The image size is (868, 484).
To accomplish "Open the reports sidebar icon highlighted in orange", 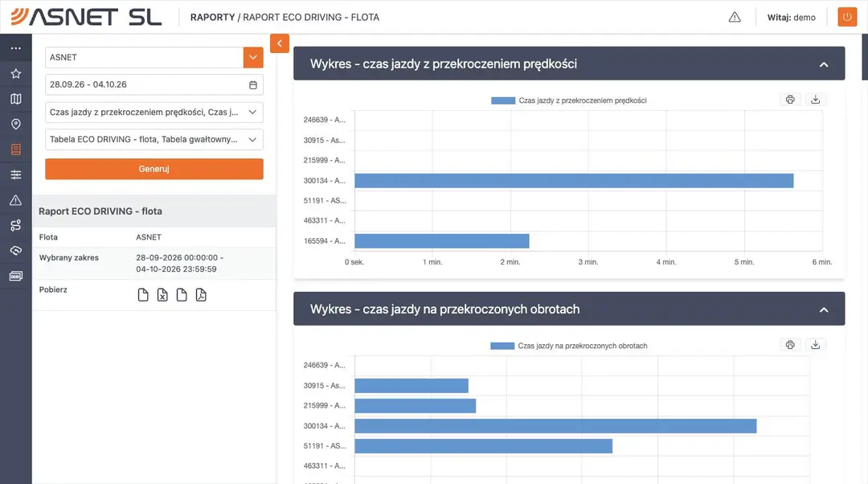I will coord(15,150).
